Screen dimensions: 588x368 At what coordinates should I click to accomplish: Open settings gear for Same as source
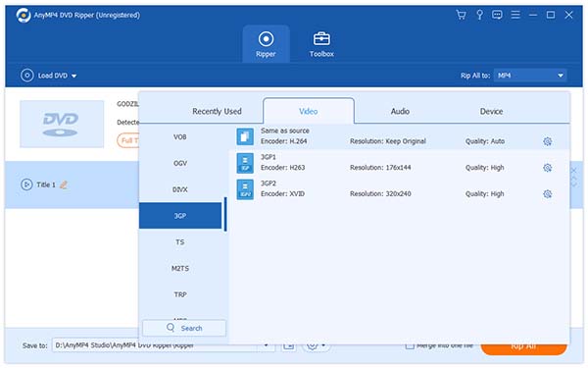point(547,141)
